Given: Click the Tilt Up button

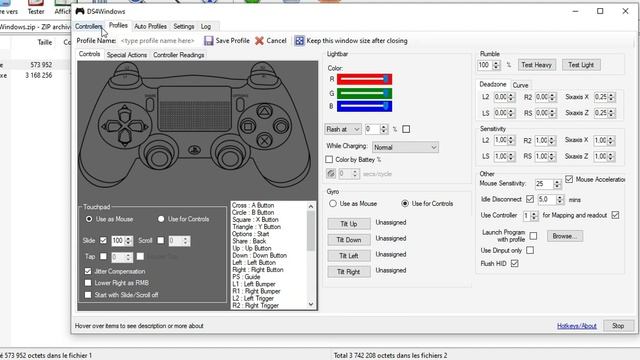Looking at the screenshot, I should tap(349, 224).
